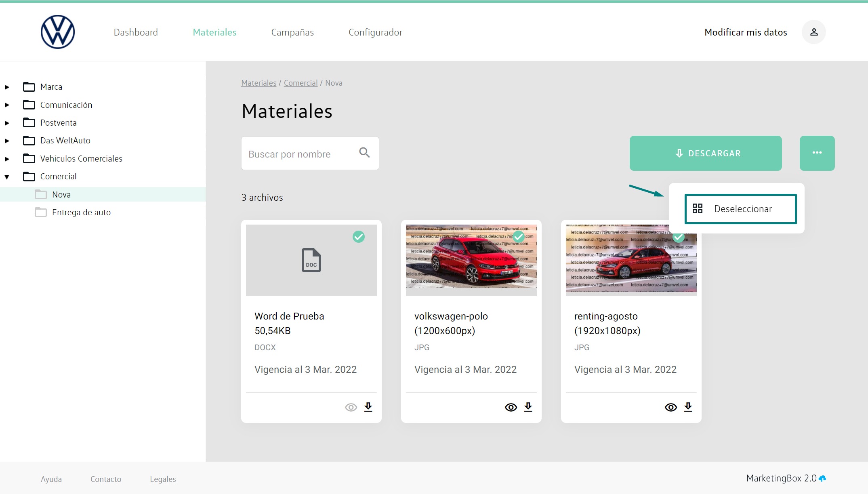This screenshot has height=494, width=868.
Task: Click the search magnifier icon
Action: click(364, 153)
